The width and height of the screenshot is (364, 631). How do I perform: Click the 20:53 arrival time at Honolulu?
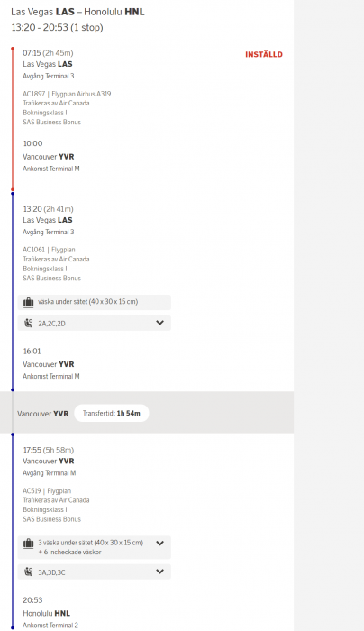tap(32, 600)
